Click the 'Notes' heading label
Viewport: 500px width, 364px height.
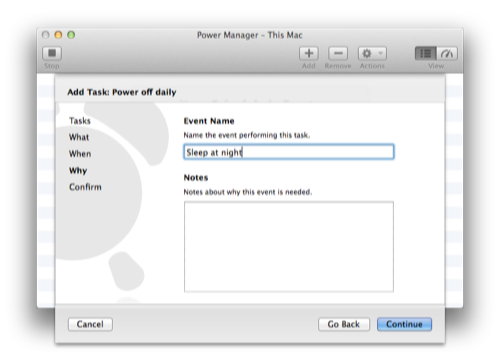tap(196, 178)
